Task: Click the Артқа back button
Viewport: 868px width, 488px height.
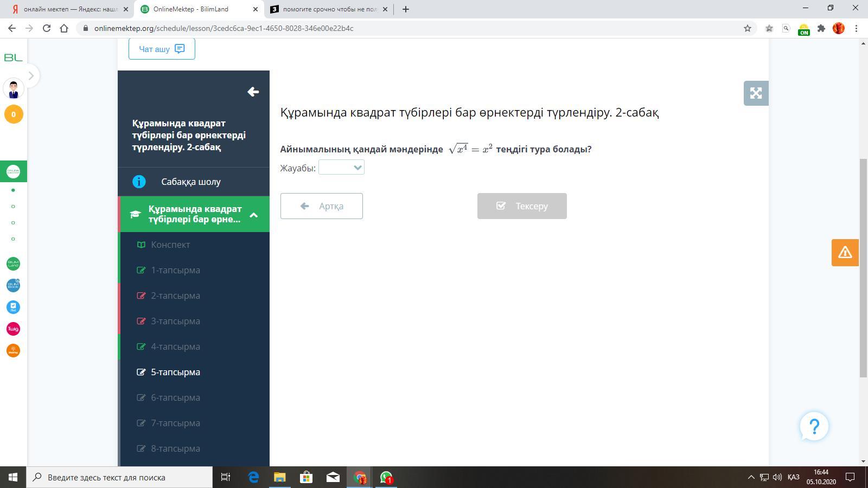Action: click(x=322, y=206)
